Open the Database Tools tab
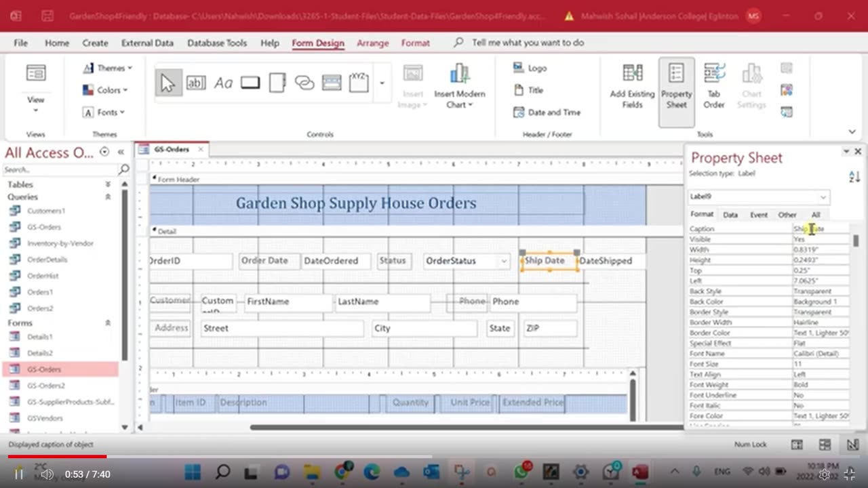The height and width of the screenshot is (488, 868). 217,43
